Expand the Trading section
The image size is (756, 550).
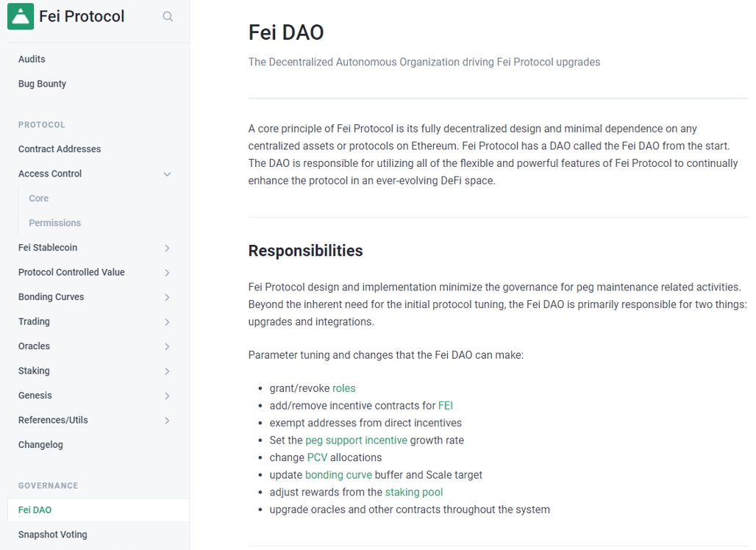click(x=167, y=321)
